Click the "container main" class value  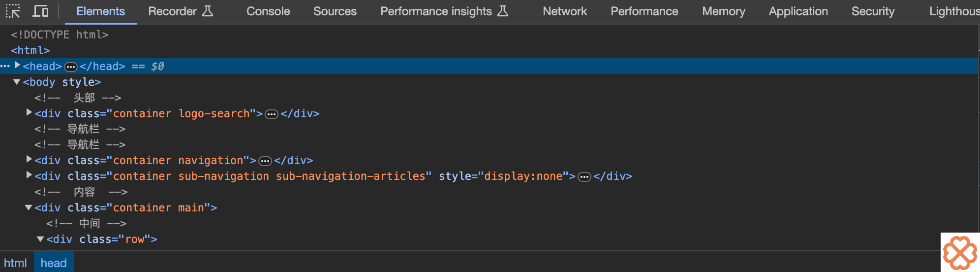[158, 207]
